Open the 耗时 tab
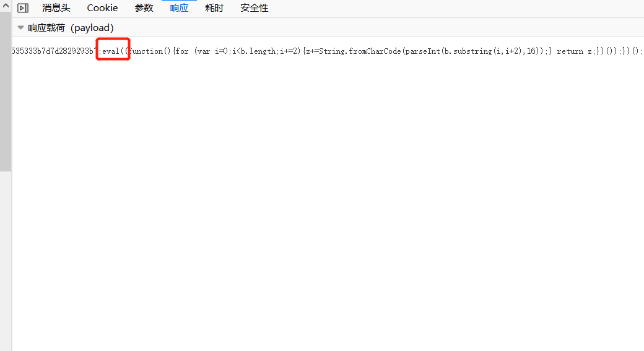Screen dimensions: 644x351 [x=214, y=8]
